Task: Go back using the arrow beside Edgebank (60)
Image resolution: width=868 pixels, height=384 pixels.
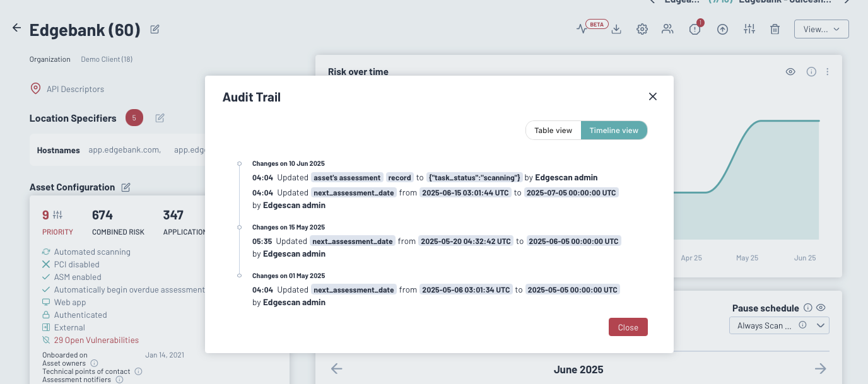Action: point(16,28)
